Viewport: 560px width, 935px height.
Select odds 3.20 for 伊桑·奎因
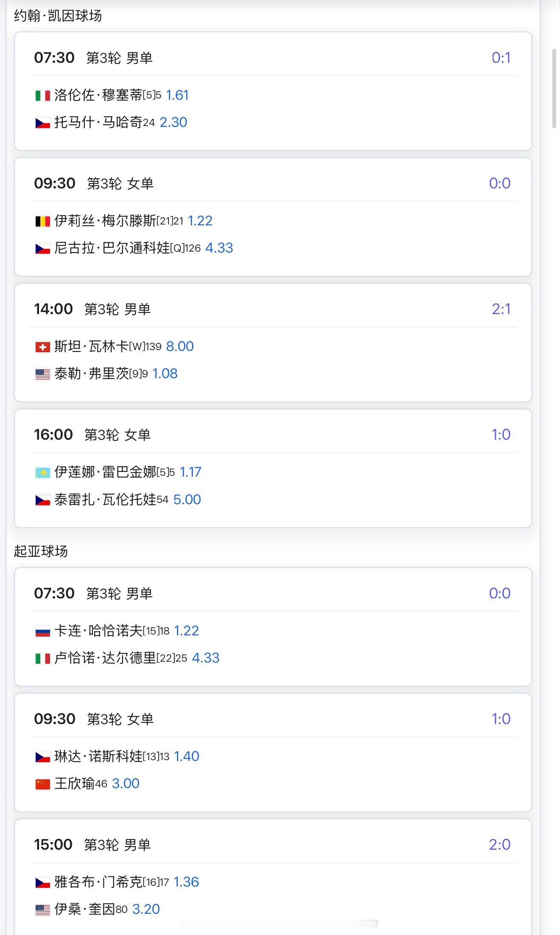click(146, 909)
